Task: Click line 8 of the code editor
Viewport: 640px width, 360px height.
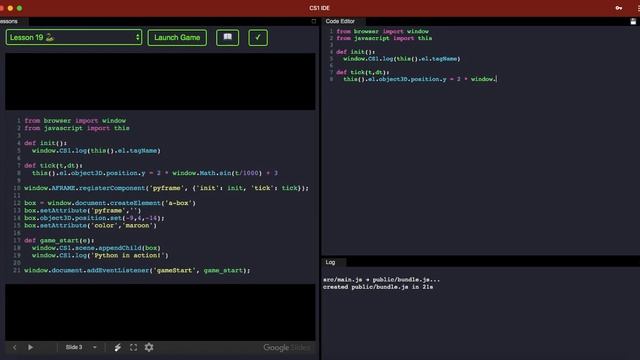Action: click(x=420, y=79)
